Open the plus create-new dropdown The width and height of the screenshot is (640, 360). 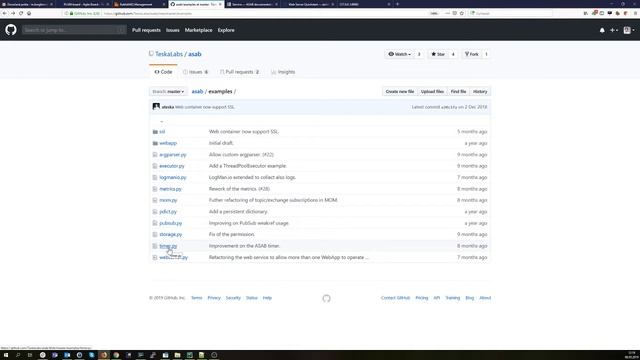[x=613, y=30]
